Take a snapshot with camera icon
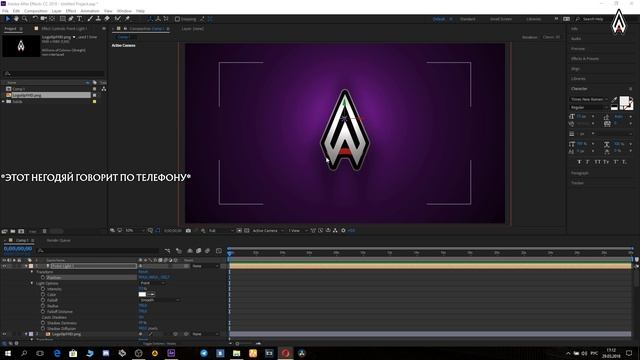 click(188, 231)
